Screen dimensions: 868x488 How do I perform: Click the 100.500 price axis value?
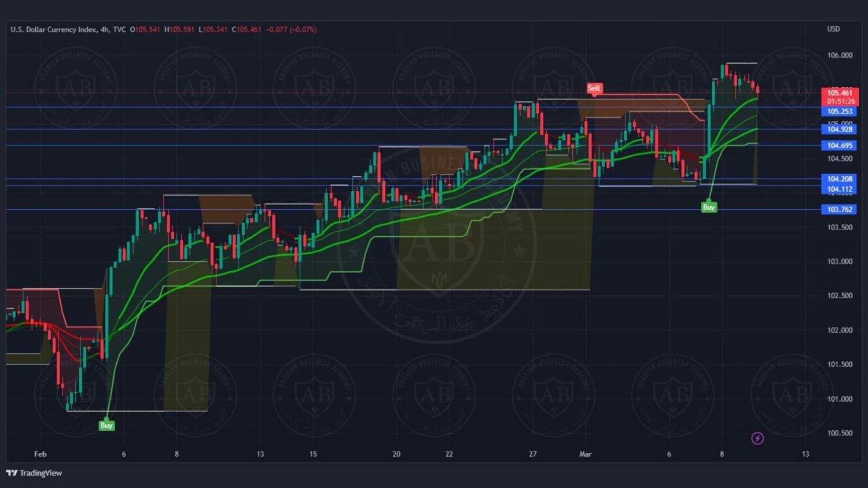pyautogui.click(x=840, y=433)
